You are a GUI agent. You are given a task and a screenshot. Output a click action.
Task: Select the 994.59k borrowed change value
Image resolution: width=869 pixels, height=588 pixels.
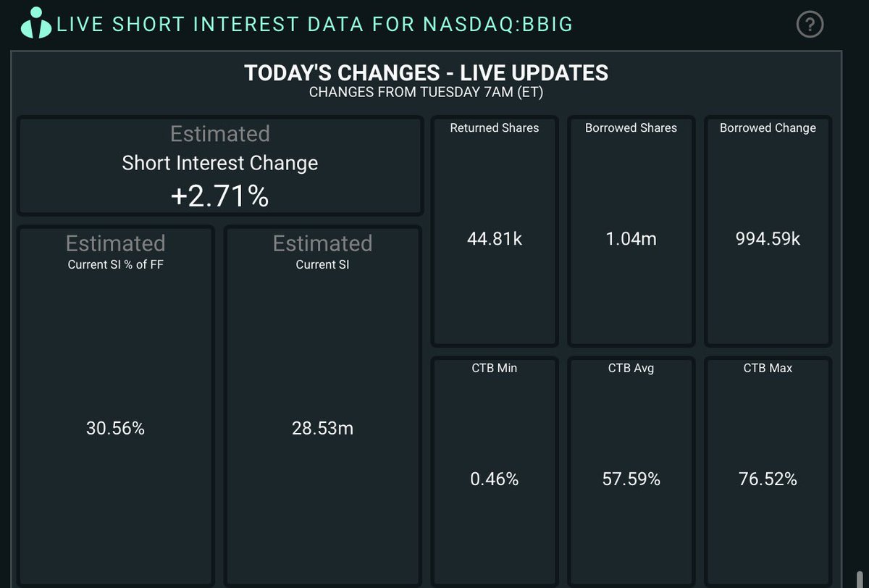pos(768,238)
